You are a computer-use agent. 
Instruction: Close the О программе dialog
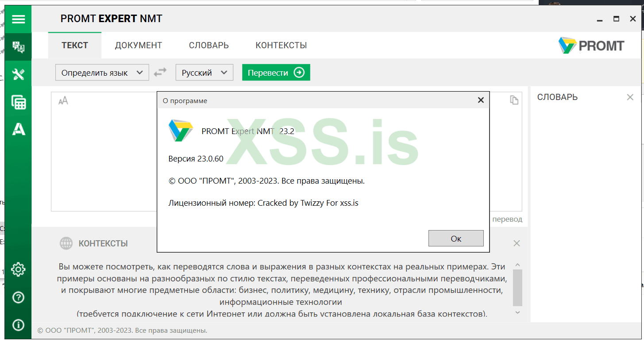click(x=481, y=100)
